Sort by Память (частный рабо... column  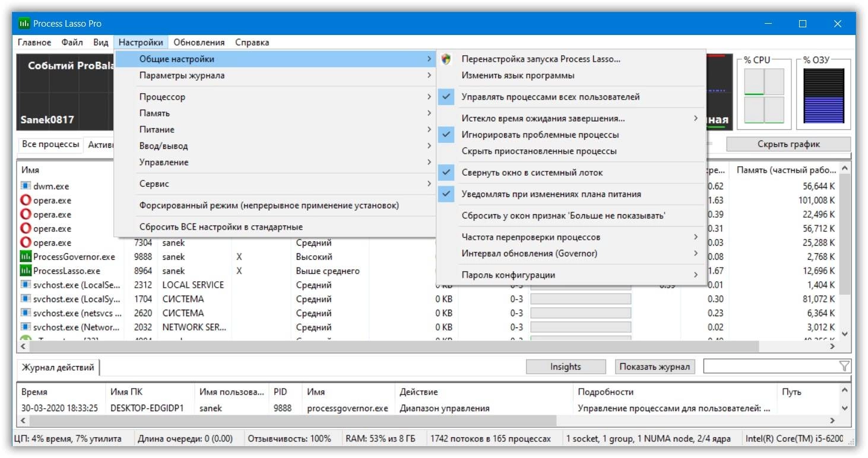[x=785, y=170]
